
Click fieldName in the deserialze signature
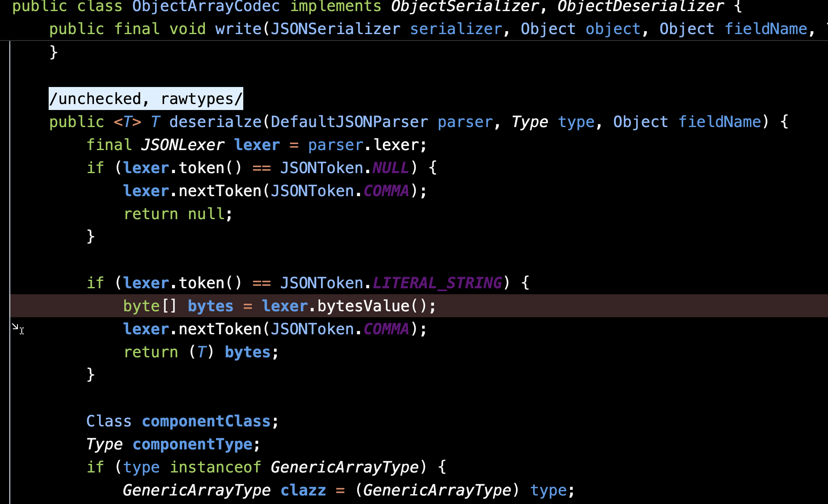(720, 122)
